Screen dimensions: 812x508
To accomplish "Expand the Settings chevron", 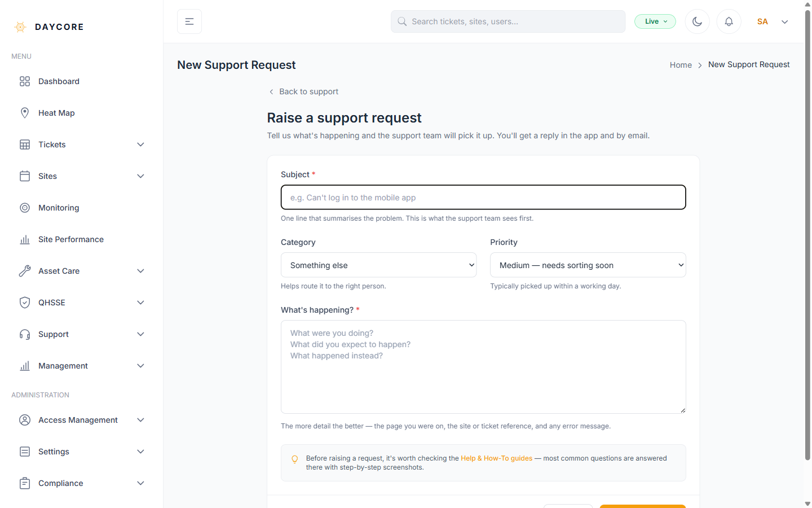I will [x=141, y=452].
